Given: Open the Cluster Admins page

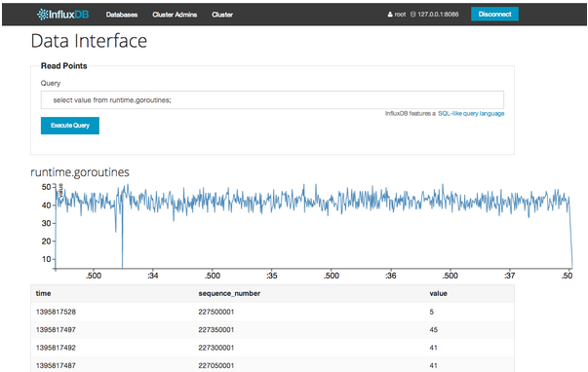Looking at the screenshot, I should click(175, 15).
